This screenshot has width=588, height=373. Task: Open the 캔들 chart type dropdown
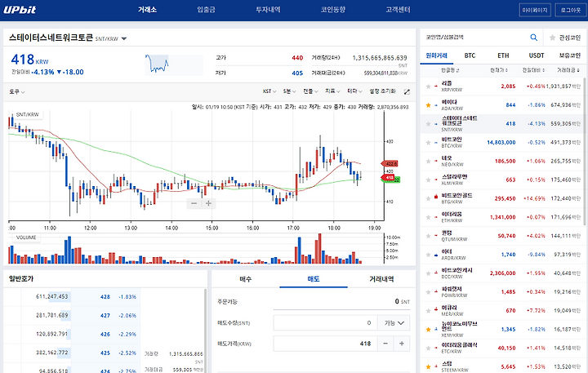pyautogui.click(x=310, y=91)
